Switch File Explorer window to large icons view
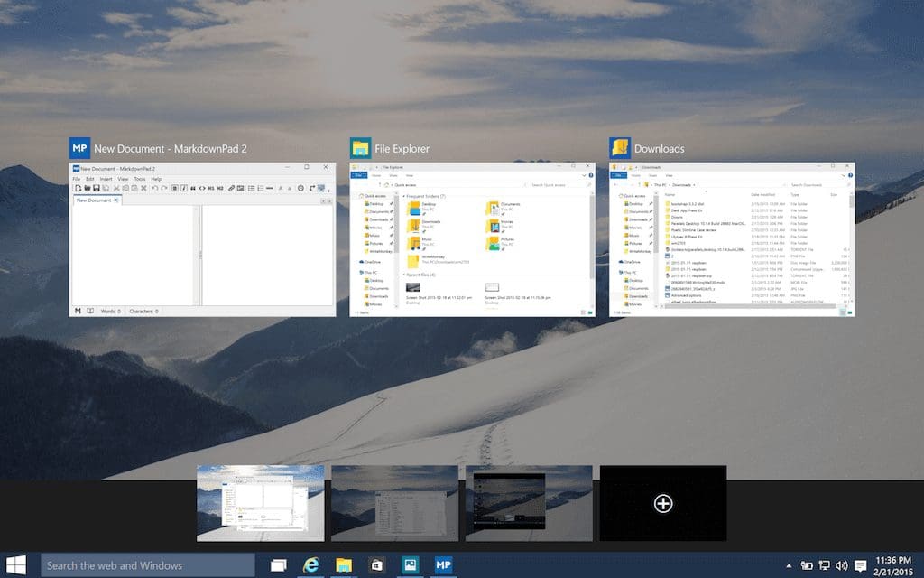 590,312
